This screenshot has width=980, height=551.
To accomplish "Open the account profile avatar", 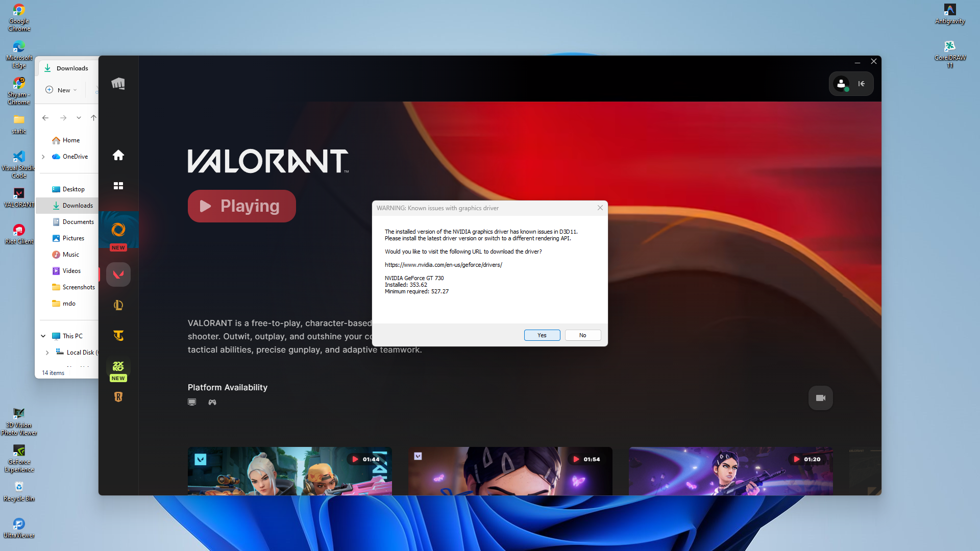I will click(x=841, y=84).
